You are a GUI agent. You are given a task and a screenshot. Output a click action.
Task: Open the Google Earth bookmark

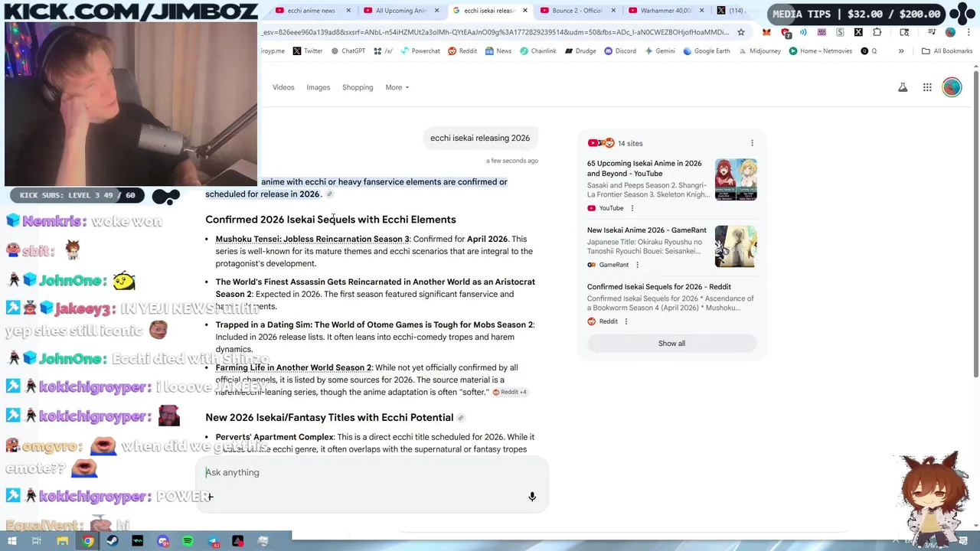point(707,51)
